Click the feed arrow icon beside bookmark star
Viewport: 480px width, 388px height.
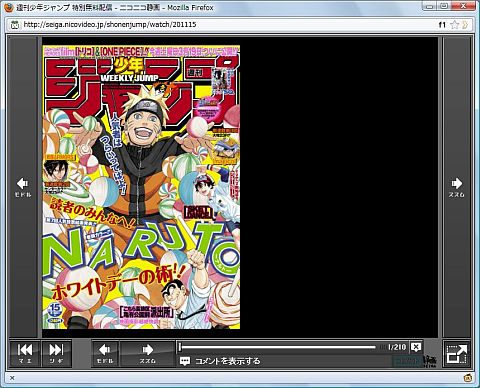(465, 25)
